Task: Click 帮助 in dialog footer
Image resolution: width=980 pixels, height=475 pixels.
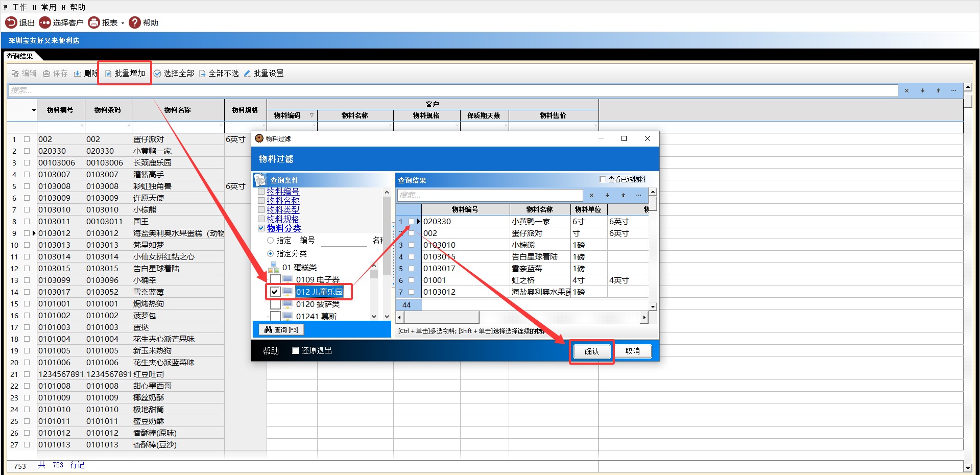Action: pos(271,351)
